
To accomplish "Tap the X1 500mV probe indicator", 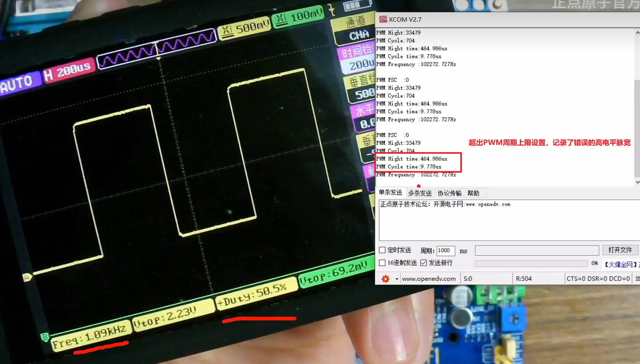I will point(244,28).
